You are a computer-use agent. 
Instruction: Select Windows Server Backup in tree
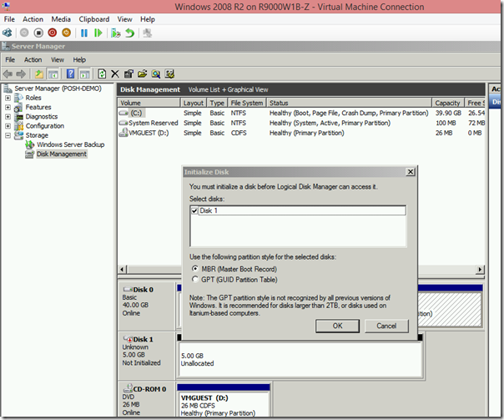70,144
